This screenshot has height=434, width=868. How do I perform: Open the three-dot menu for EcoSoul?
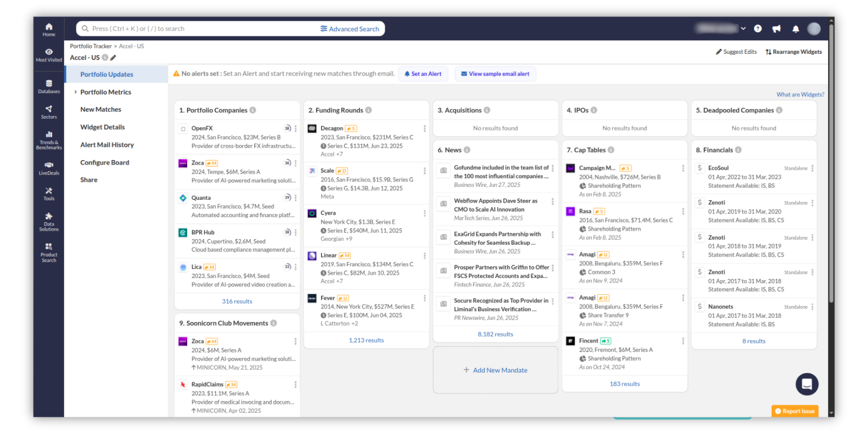click(x=812, y=168)
